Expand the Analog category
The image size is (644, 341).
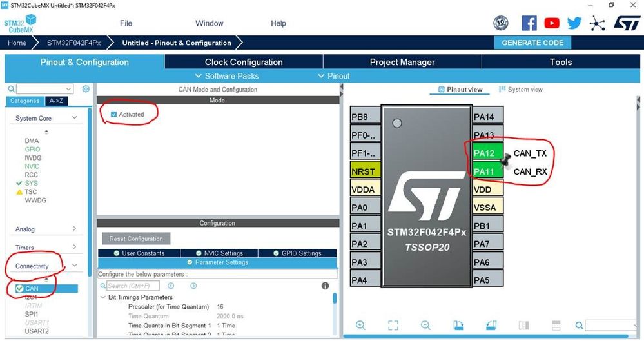(x=74, y=228)
